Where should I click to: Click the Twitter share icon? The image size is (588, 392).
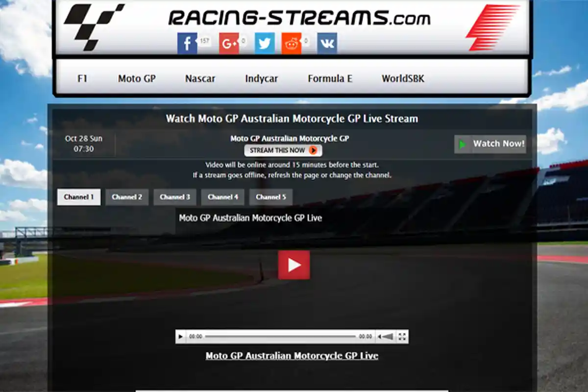(x=264, y=43)
